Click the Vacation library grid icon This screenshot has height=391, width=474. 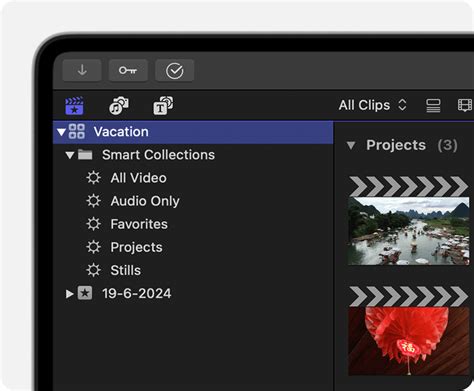77,131
